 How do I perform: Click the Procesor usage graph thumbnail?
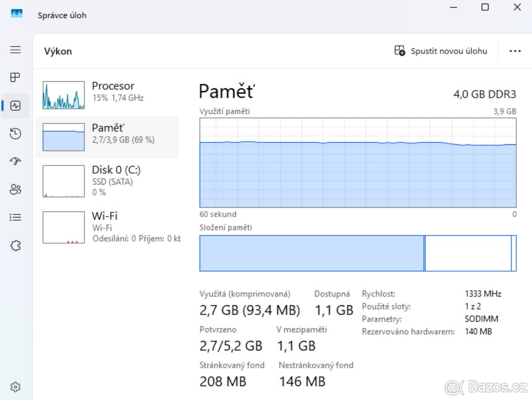click(x=63, y=95)
